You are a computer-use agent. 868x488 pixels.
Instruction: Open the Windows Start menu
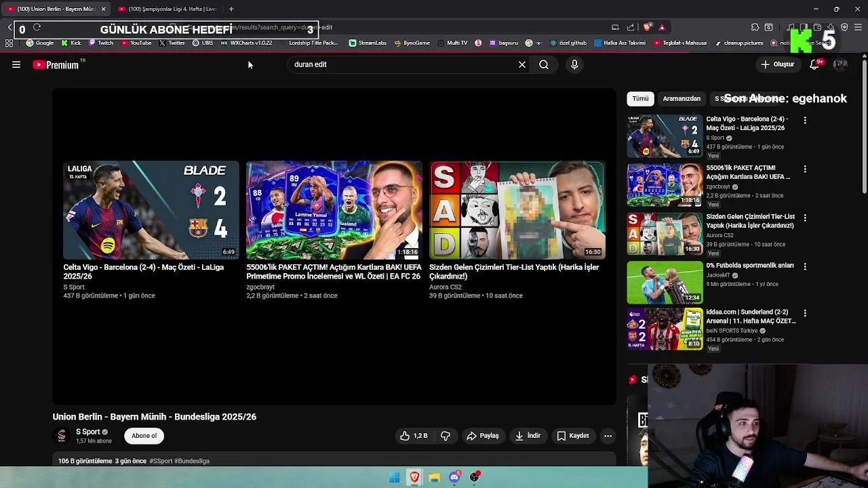pyautogui.click(x=394, y=477)
